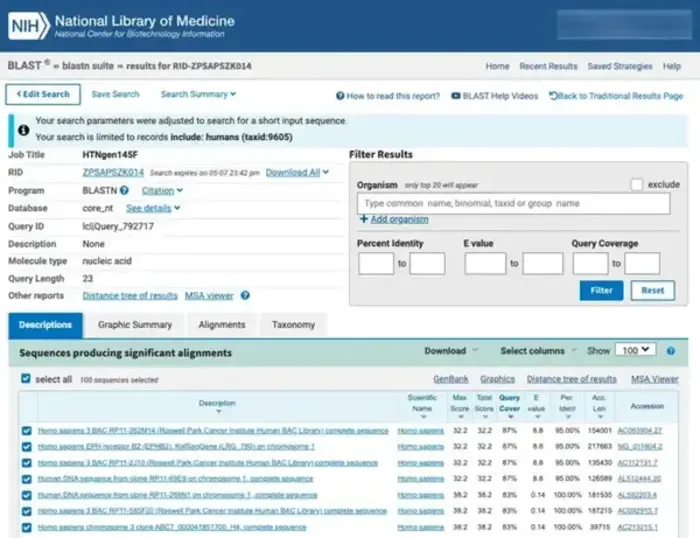Image resolution: width=700 pixels, height=538 pixels.
Task: Open BLAST Help Videos
Action: [494, 96]
